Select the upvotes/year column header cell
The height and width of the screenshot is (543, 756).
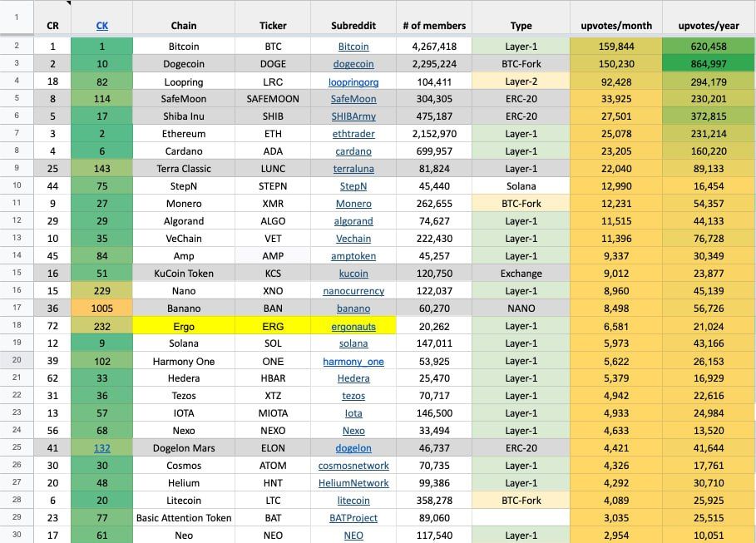click(709, 26)
